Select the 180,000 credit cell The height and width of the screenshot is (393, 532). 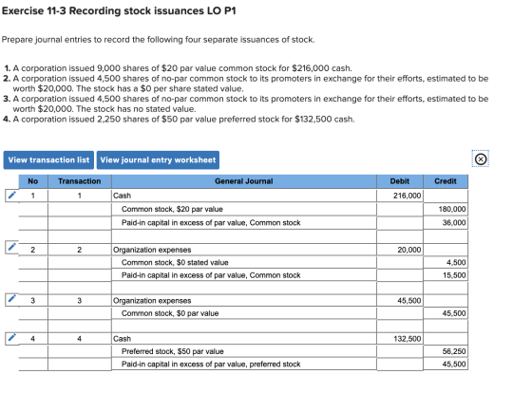pyautogui.click(x=446, y=209)
